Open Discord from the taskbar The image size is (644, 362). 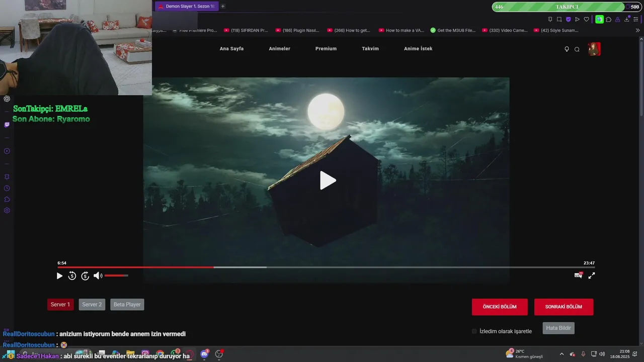[204, 354]
